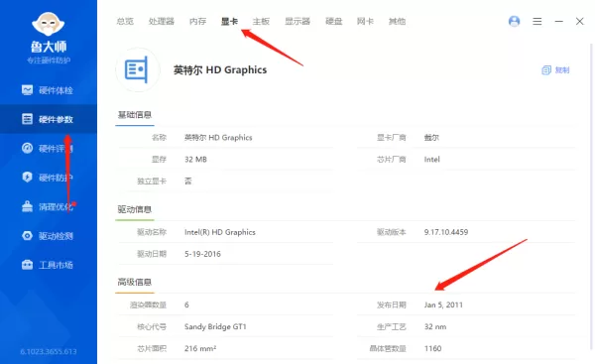Open the 硬件防护 shield icon
This screenshot has height=364, width=595.
click(27, 177)
